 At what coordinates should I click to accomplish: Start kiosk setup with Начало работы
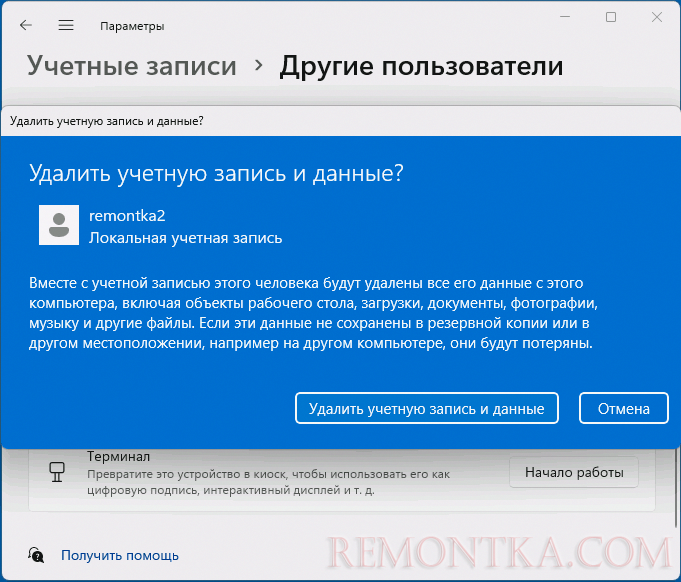(574, 472)
